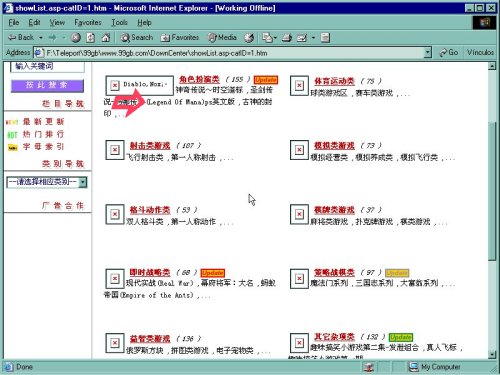Refresh the page using Refresh icon
This screenshot has width=500, height=375.
click(91, 38)
